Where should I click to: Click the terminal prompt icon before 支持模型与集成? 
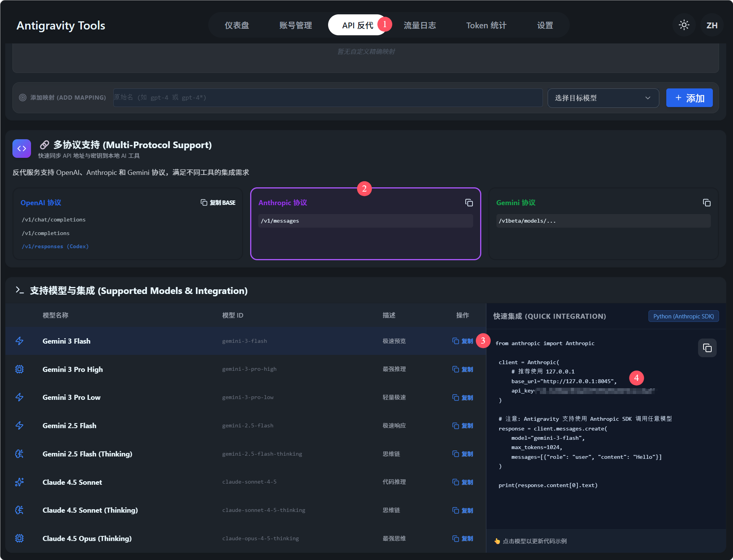point(19,290)
